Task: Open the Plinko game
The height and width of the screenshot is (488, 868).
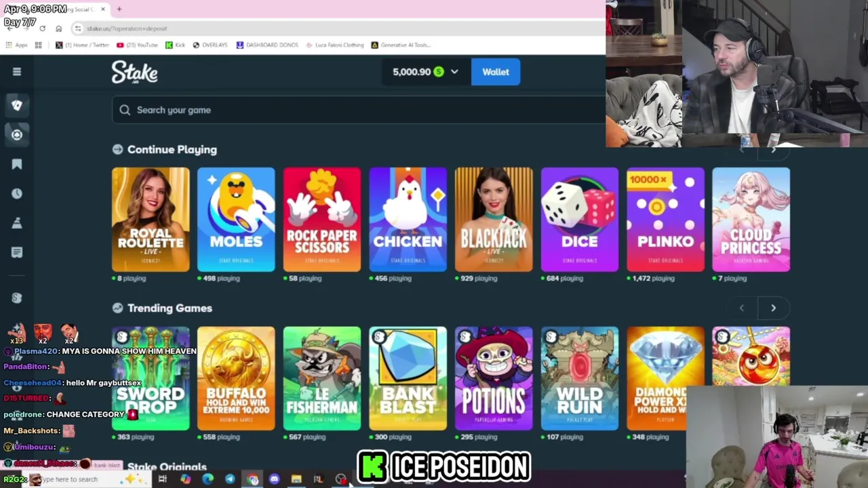Action: (665, 220)
